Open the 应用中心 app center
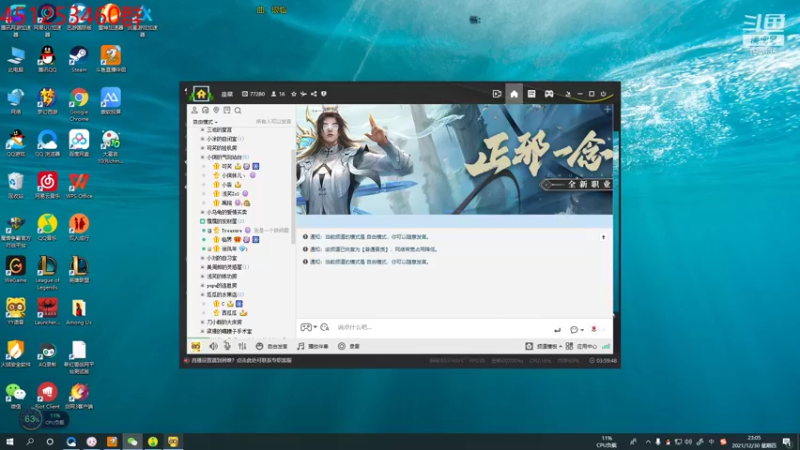This screenshot has height=450, width=800. tap(582, 346)
